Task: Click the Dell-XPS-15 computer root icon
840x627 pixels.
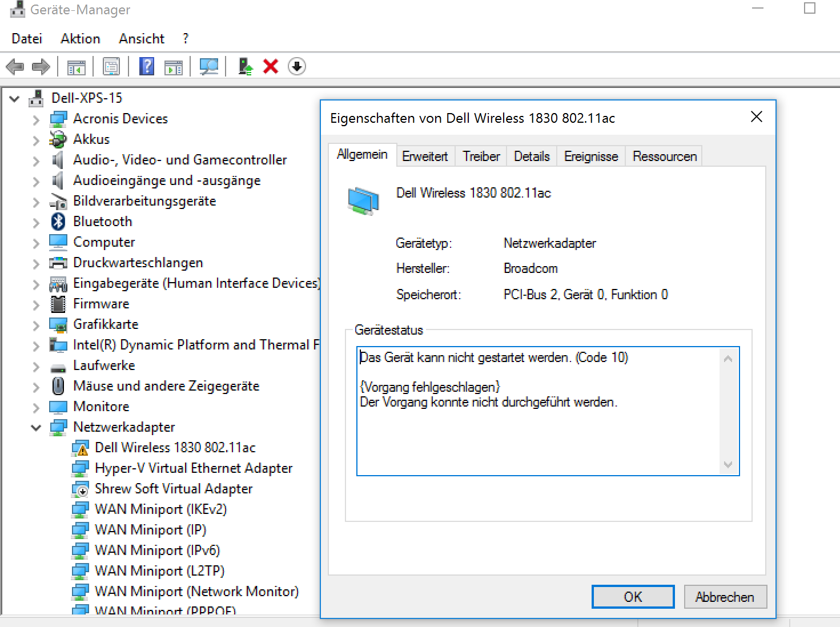Action: [x=36, y=98]
